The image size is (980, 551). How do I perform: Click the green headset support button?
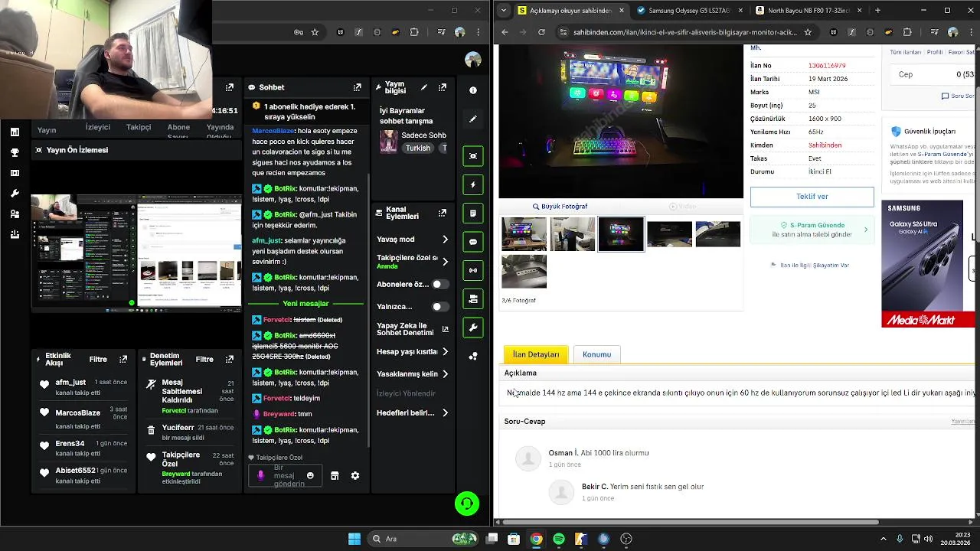tap(467, 503)
